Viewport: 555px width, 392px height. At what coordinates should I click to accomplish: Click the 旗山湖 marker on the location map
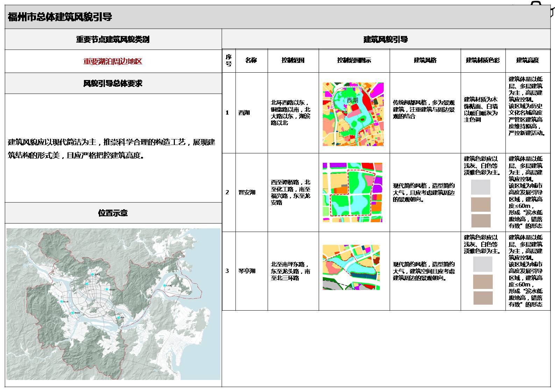[61, 301]
